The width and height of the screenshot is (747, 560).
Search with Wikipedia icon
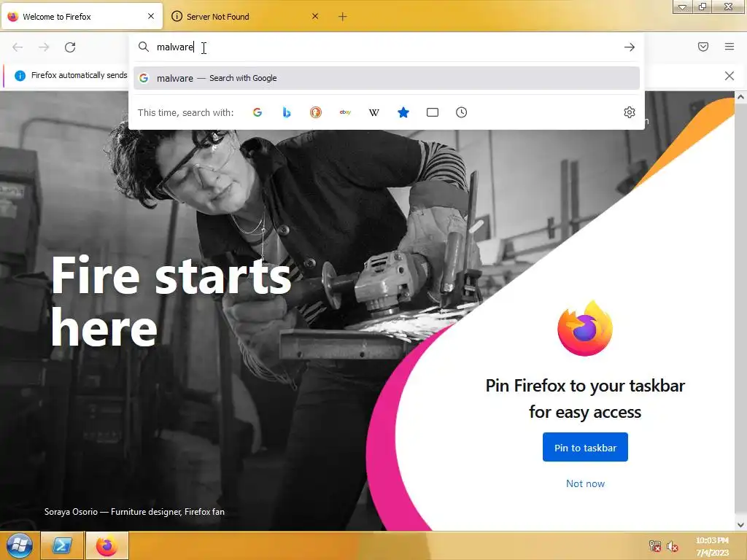coord(374,112)
